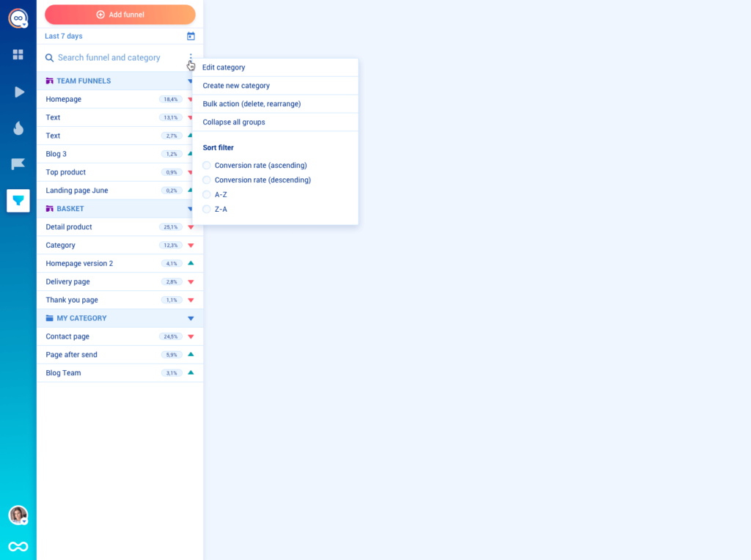Select the Z-A sort option

click(206, 209)
